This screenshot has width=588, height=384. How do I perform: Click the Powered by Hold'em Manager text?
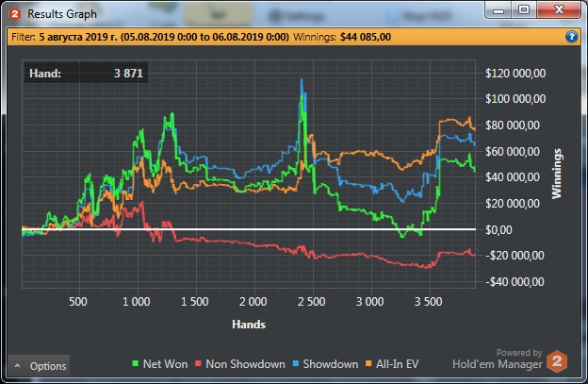(498, 359)
